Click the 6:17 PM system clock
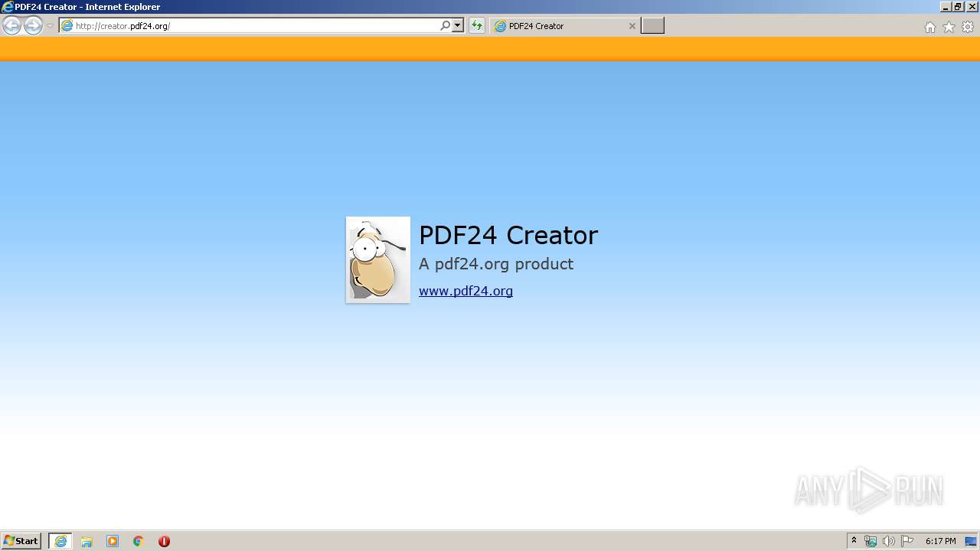The height and width of the screenshot is (551, 980). [940, 541]
